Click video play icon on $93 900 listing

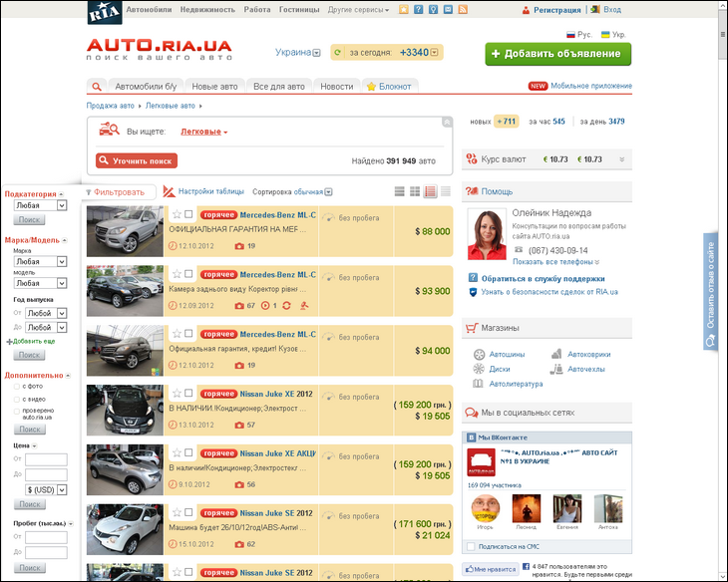tap(265, 306)
